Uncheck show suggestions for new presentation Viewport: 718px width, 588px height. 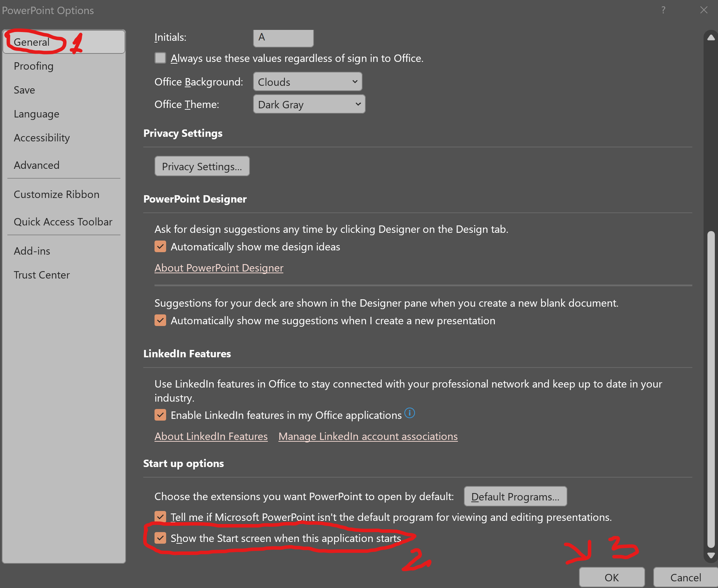point(160,320)
